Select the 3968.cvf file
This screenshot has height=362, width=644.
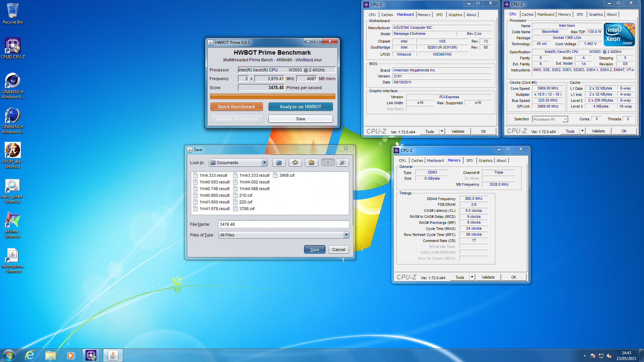click(x=284, y=175)
